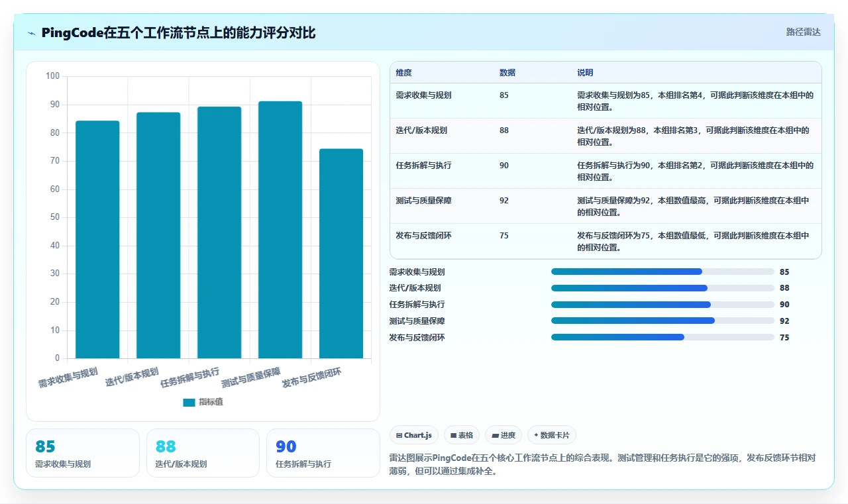Click the 测试与质量保障 progress bar

(x=662, y=321)
